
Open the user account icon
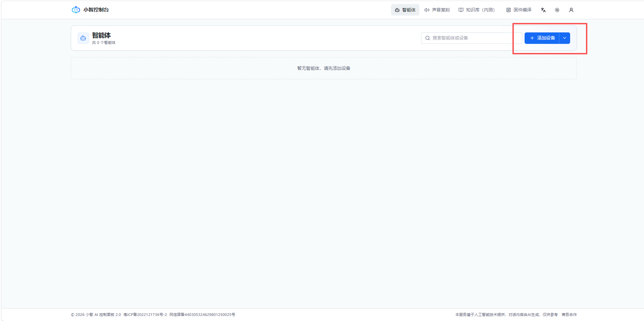pos(571,10)
